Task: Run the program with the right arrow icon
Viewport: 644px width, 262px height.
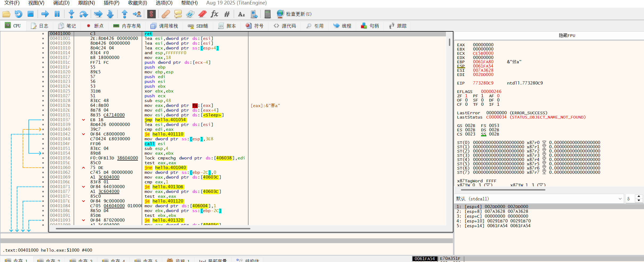Action: [x=45, y=14]
